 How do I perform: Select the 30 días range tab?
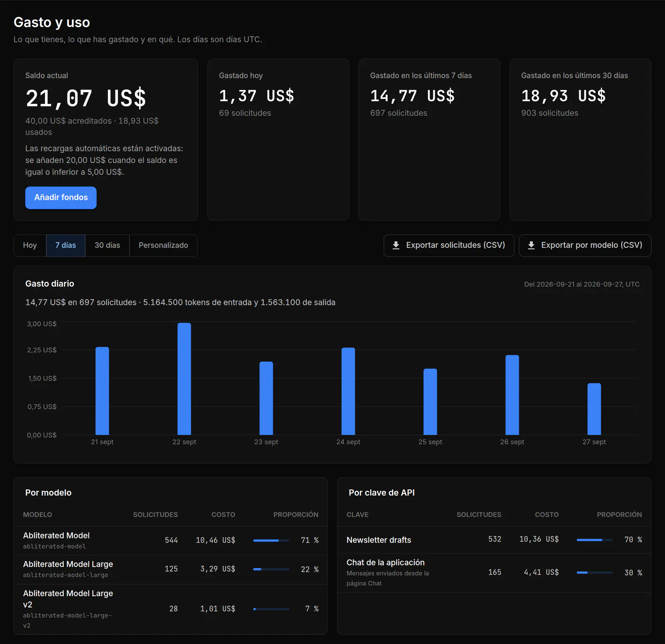(x=107, y=245)
